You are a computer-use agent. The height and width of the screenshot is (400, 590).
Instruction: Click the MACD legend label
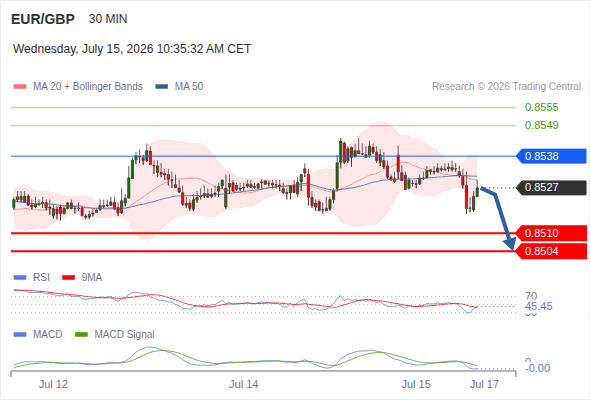pyautogui.click(x=48, y=335)
